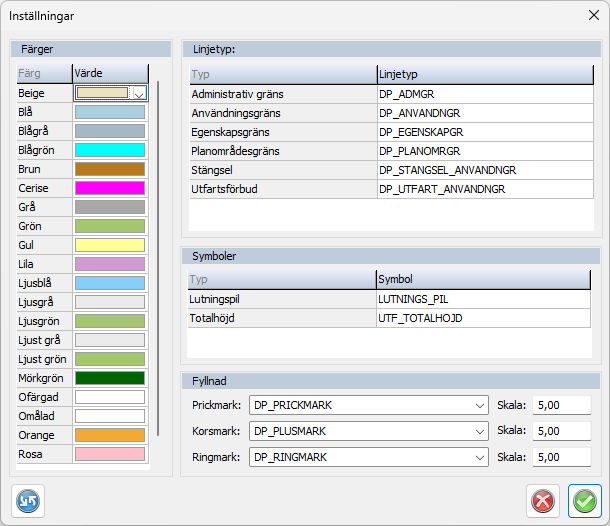Screen dimensions: 610x526
Task: Expand the Korsmark fill pattern dropdown
Action: point(481,431)
